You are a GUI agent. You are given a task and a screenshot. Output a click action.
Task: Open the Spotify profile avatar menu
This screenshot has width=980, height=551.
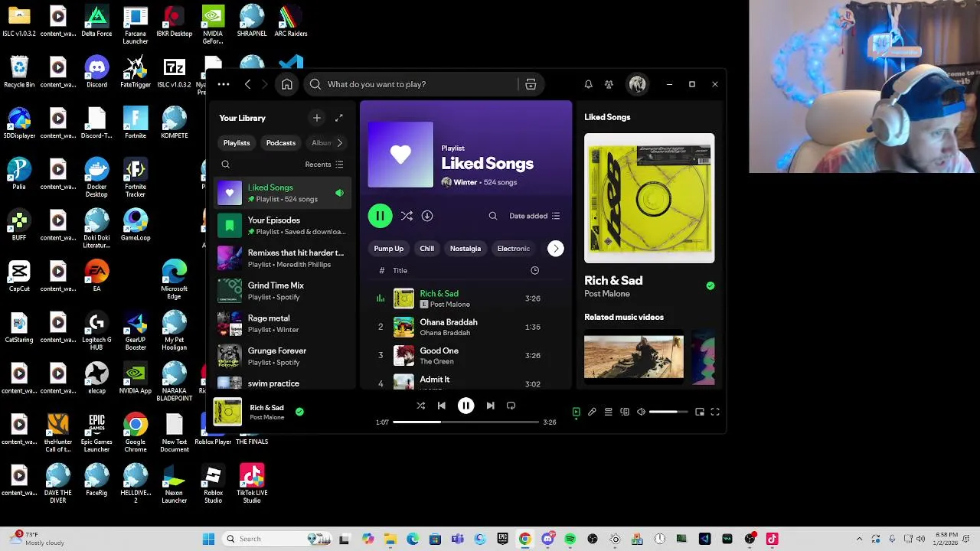click(x=637, y=84)
